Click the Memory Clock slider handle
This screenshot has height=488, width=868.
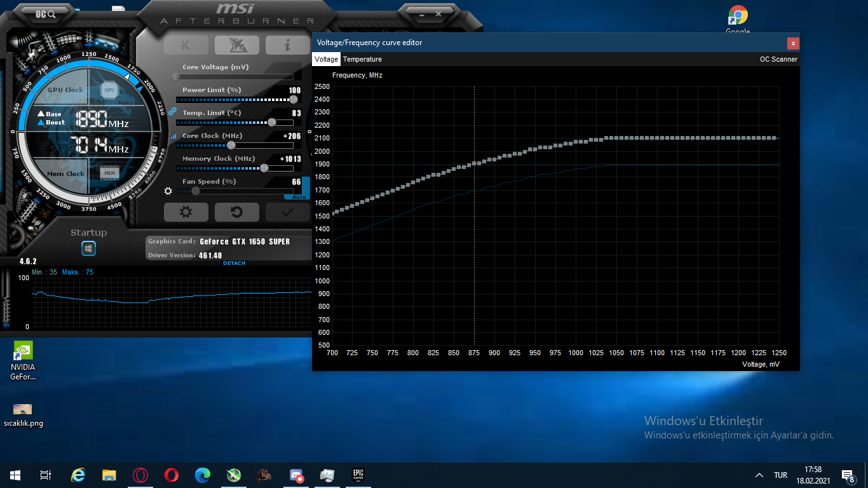point(264,168)
